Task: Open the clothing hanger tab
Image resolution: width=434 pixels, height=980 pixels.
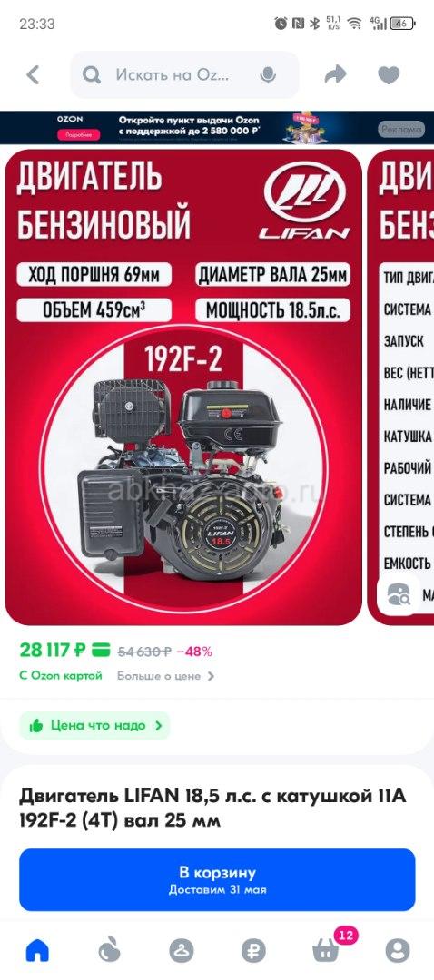Action: tap(182, 951)
